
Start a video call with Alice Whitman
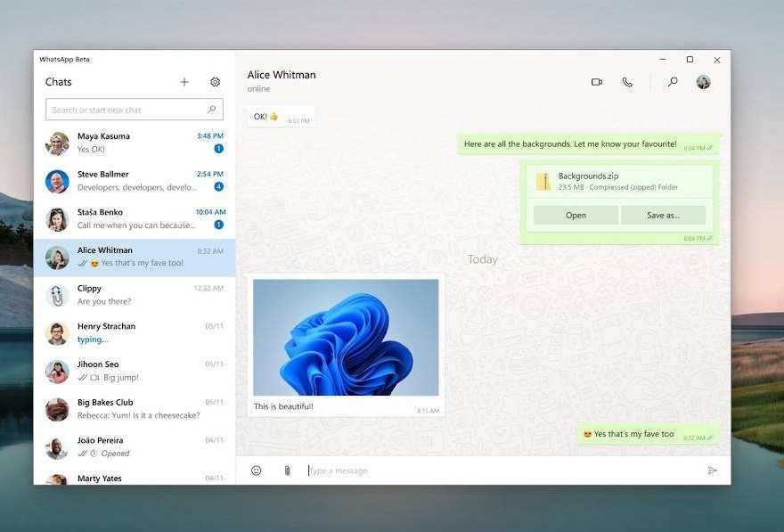[597, 82]
